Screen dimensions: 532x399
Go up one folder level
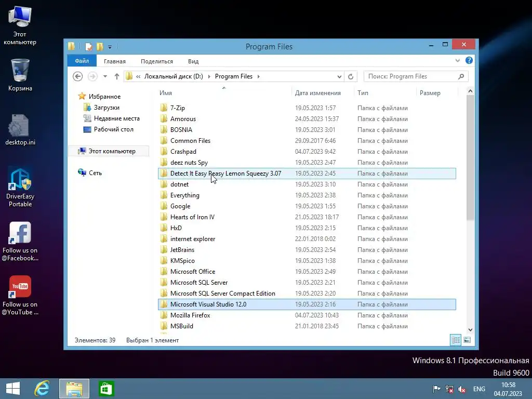click(x=117, y=76)
